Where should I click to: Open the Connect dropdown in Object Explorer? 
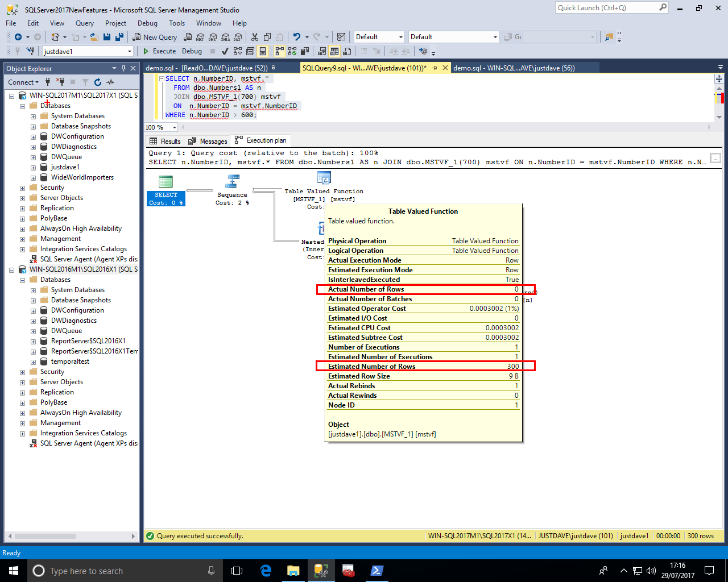[23, 82]
